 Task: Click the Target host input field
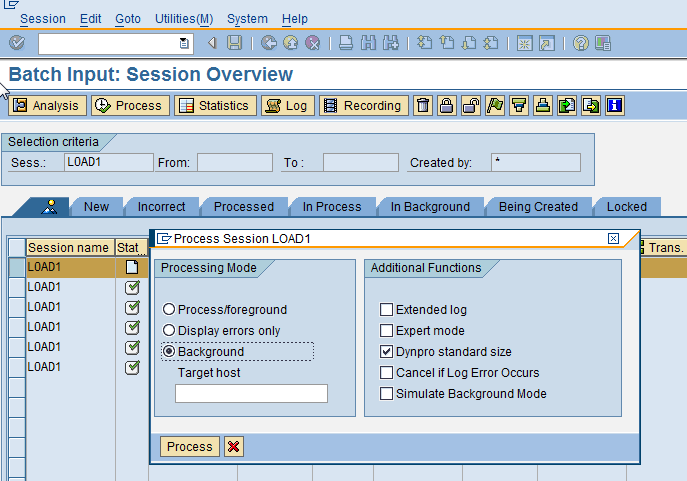coord(251,394)
